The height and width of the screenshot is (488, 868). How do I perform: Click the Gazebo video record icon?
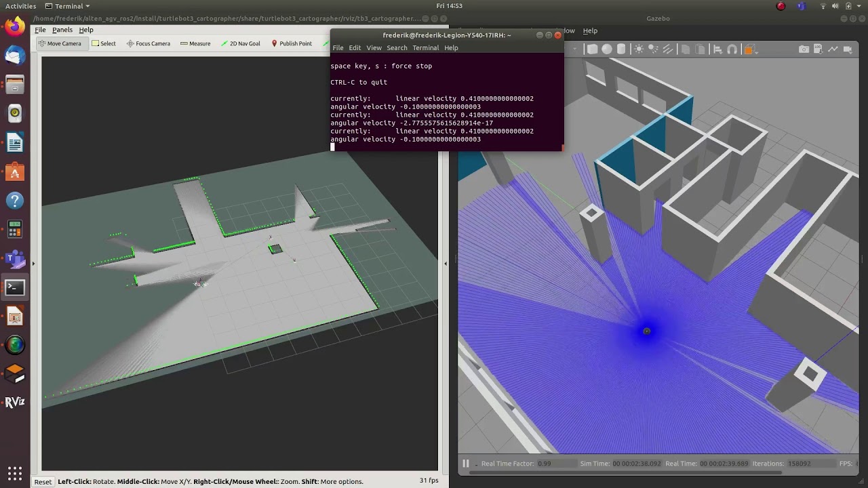point(849,49)
